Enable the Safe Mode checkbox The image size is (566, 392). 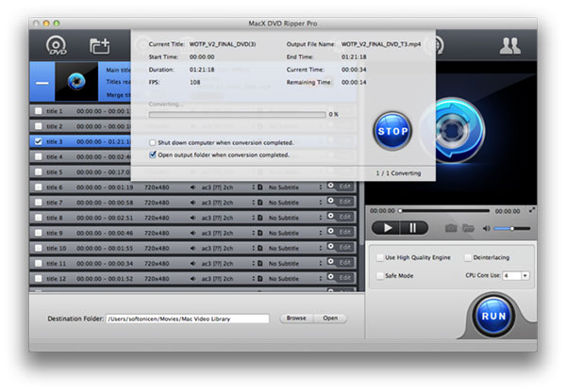(380, 275)
